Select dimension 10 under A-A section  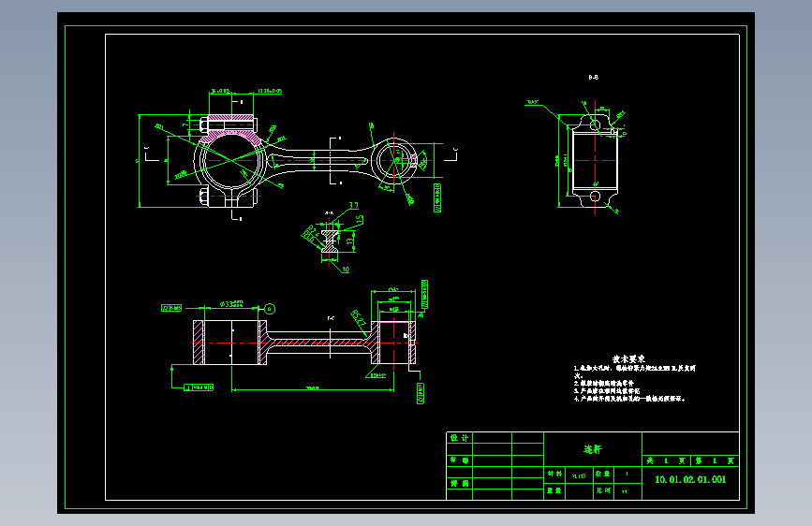[x=346, y=270]
